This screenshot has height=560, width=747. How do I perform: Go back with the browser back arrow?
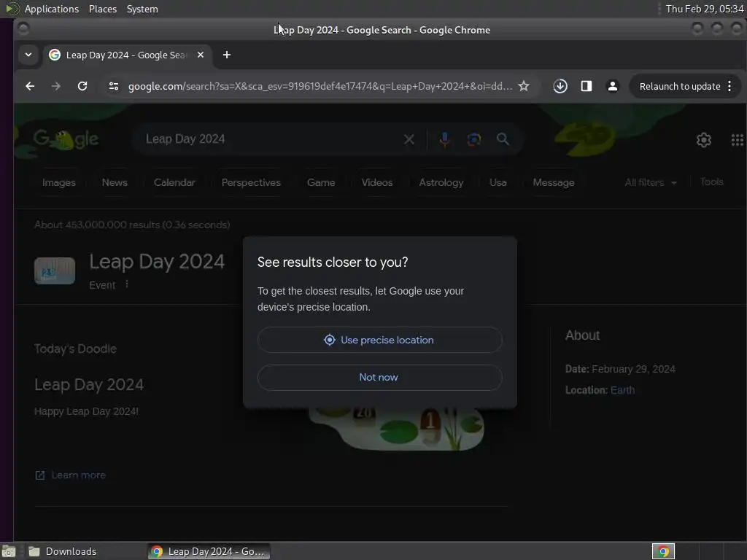tap(30, 86)
